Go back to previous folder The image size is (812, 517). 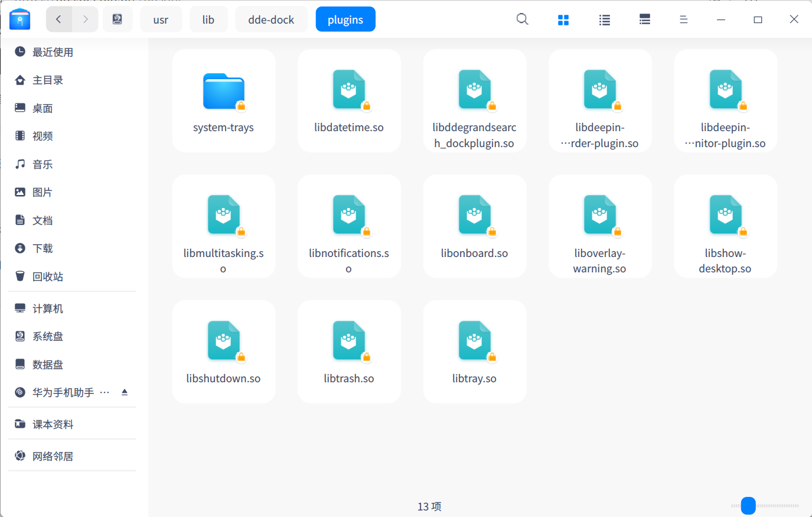click(59, 19)
